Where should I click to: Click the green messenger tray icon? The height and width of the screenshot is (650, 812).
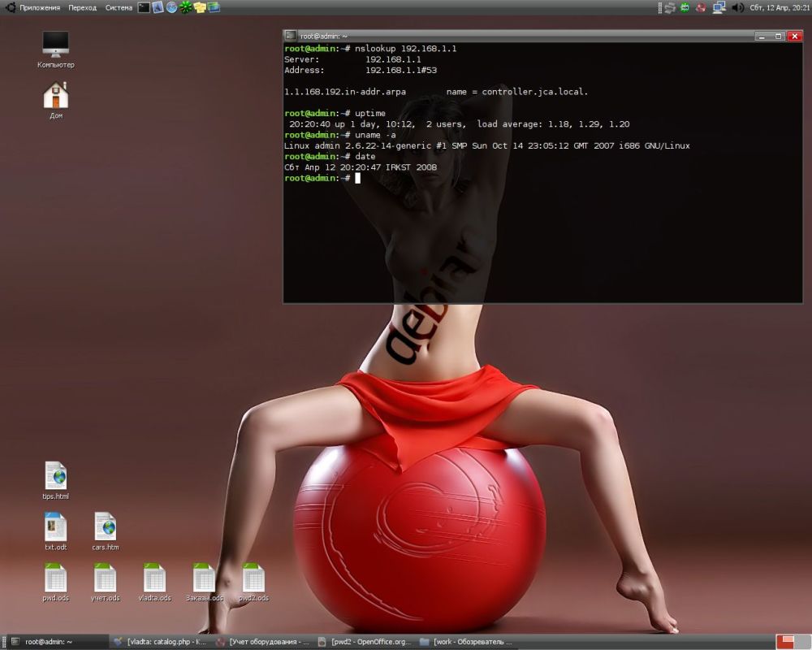[x=685, y=8]
